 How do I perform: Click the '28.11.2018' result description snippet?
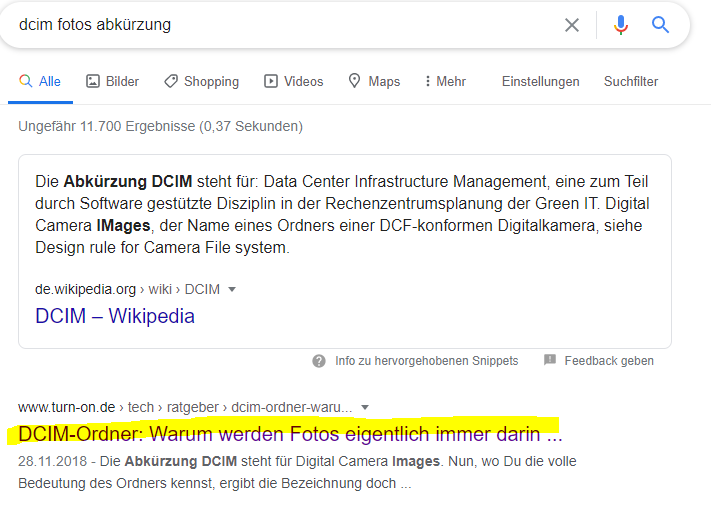coord(297,472)
